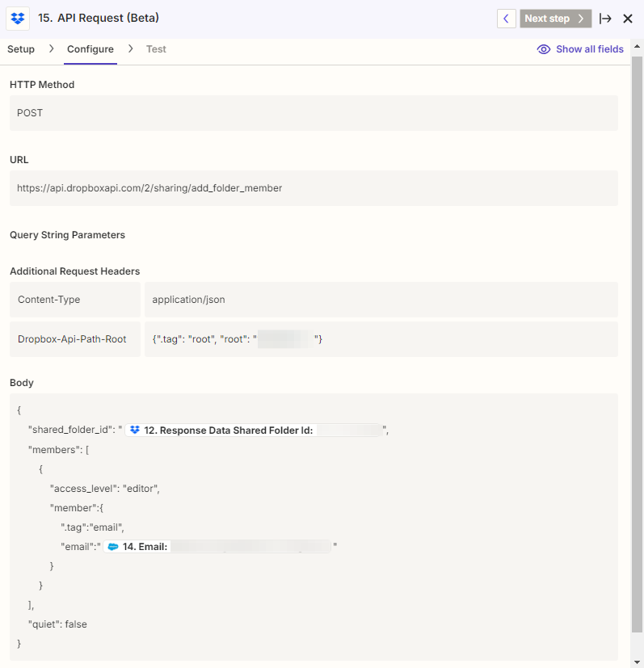644x668 pixels.
Task: Switch to the Test tab
Action: click(x=156, y=49)
